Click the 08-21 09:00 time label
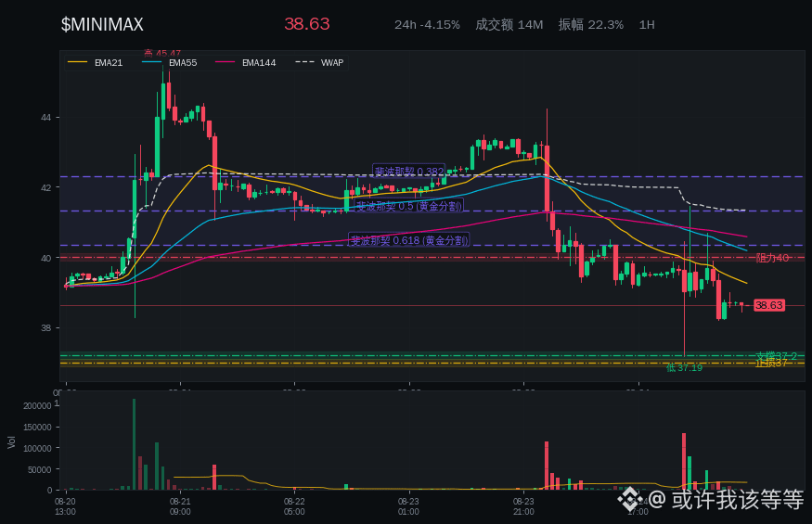 (x=180, y=506)
